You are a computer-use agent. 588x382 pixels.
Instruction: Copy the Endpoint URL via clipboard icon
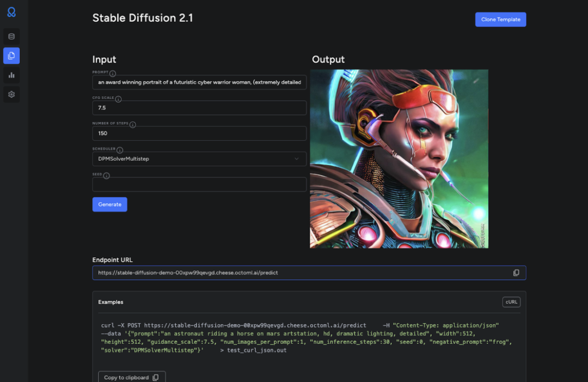coord(516,273)
